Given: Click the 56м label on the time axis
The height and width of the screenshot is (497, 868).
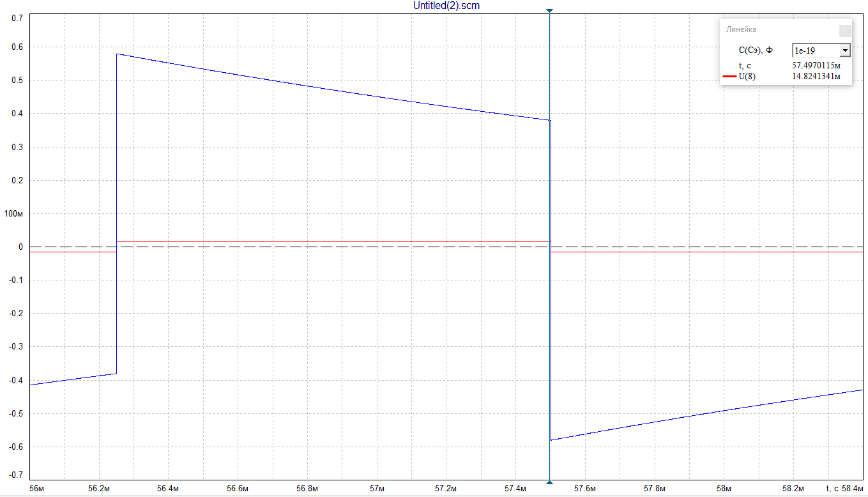Looking at the screenshot, I should [x=37, y=489].
